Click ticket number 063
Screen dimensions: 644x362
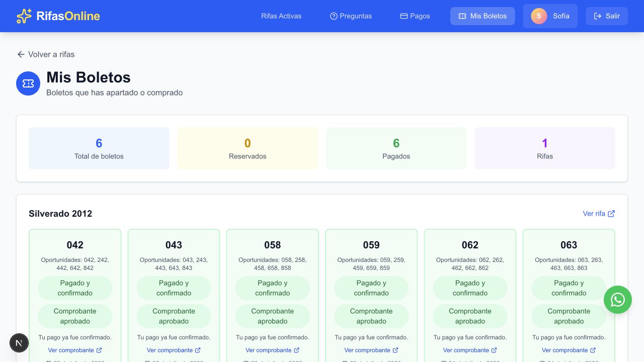tap(569, 245)
